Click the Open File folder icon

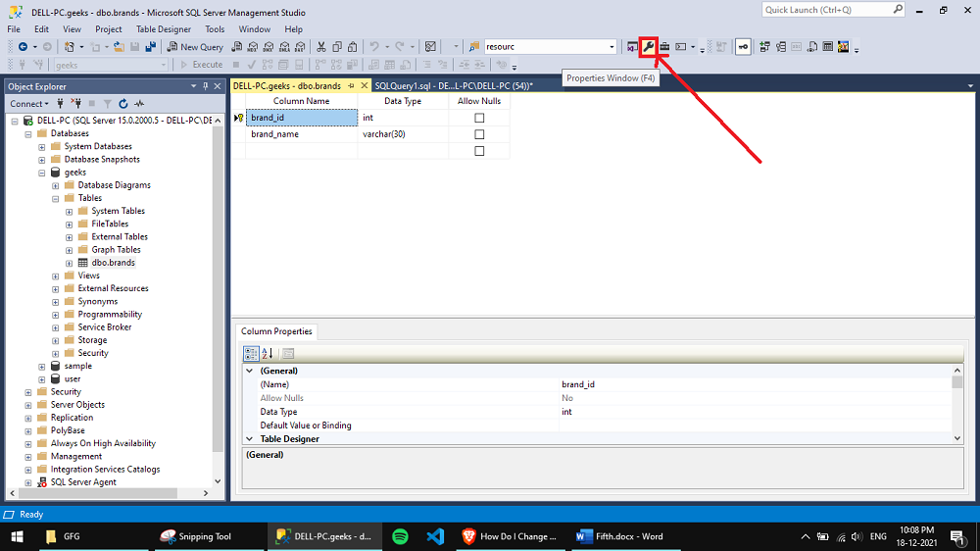119,47
